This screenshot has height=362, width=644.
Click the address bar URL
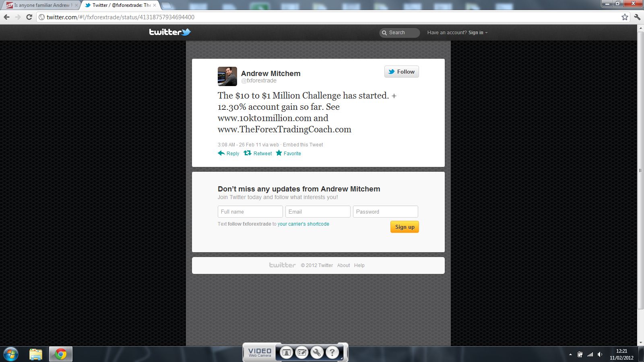coord(120,17)
